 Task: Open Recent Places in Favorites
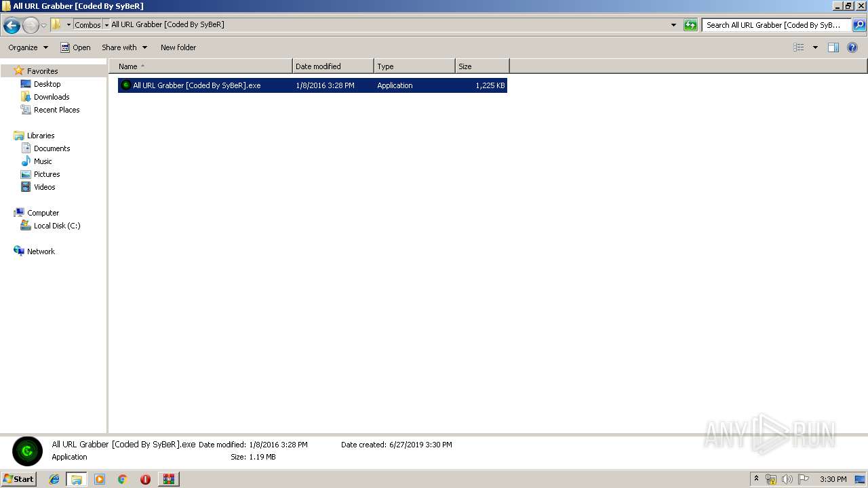coord(56,110)
